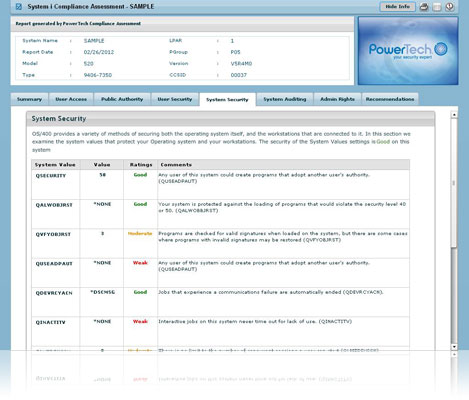Click the printer icon
Screen dimensions: 469x400
coord(424,7)
